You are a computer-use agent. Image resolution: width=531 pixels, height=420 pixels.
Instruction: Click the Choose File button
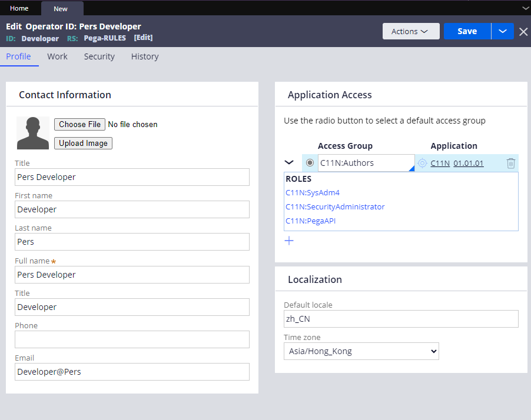pos(79,124)
